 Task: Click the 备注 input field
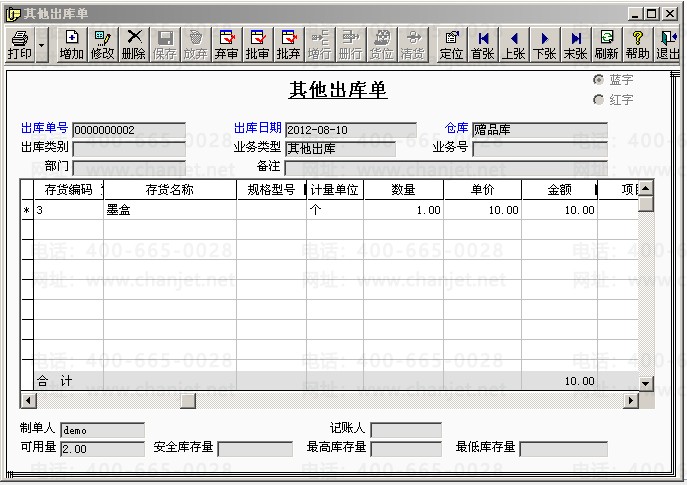click(446, 168)
